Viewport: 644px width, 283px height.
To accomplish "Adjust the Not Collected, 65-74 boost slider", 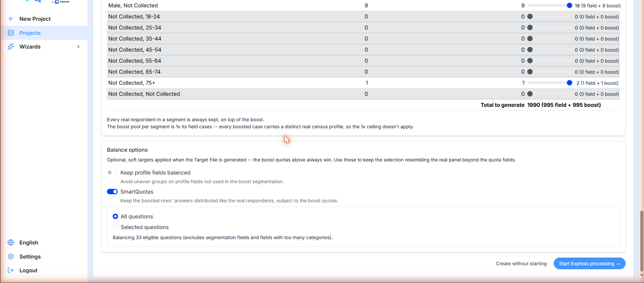I will [549, 72].
